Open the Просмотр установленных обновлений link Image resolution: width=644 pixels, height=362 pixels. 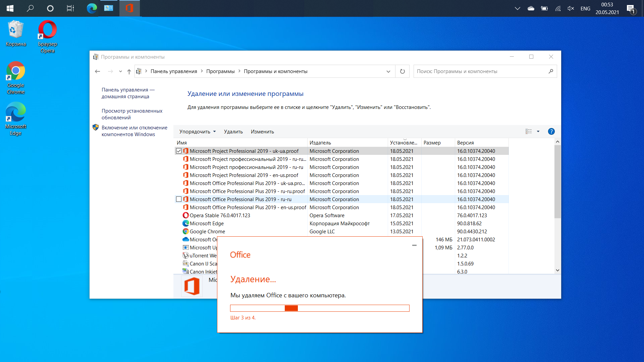point(132,114)
